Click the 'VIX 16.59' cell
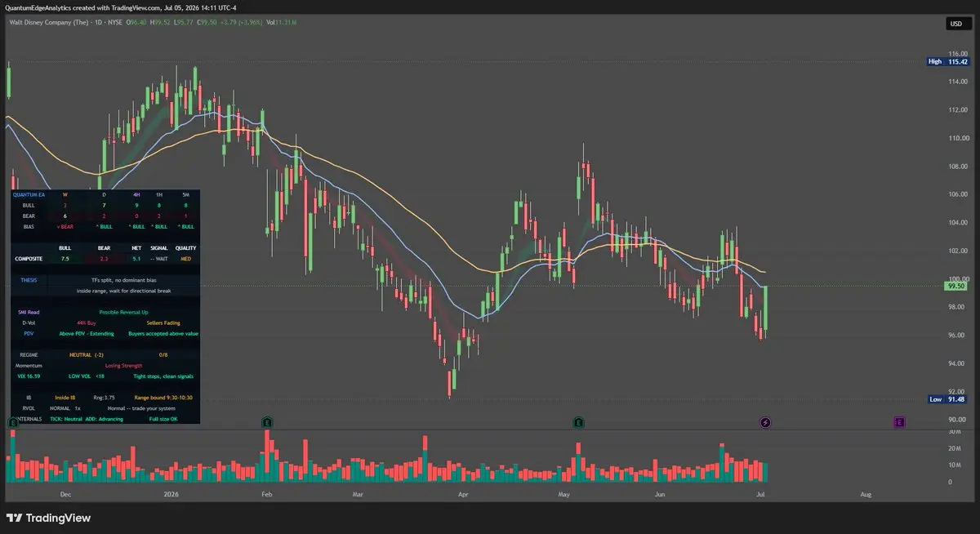This screenshot has width=980, height=534. click(29, 376)
